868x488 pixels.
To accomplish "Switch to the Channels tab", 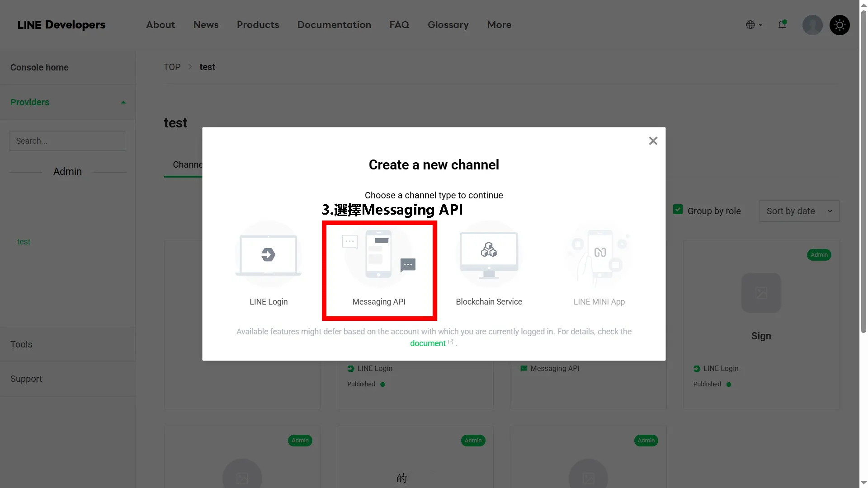I will click(x=188, y=164).
